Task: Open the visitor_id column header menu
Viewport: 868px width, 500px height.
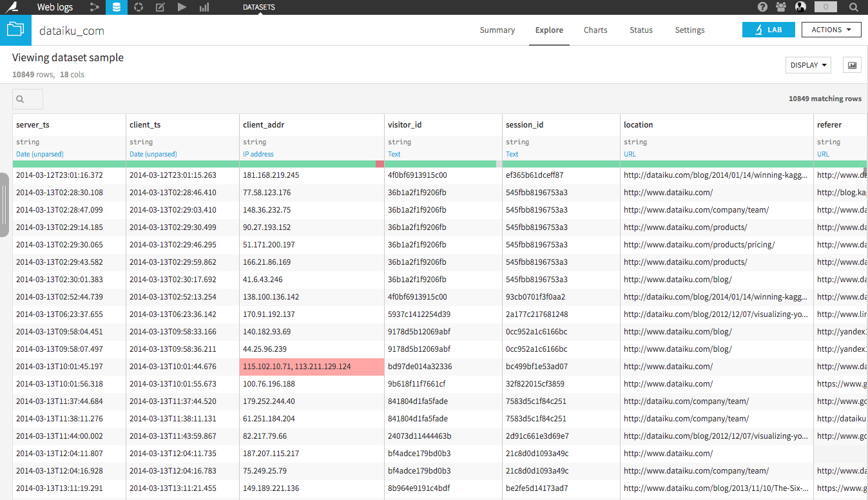Action: 405,125
